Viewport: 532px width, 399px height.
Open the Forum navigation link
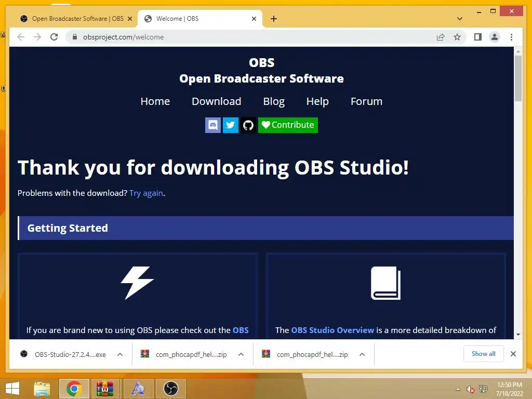click(366, 101)
